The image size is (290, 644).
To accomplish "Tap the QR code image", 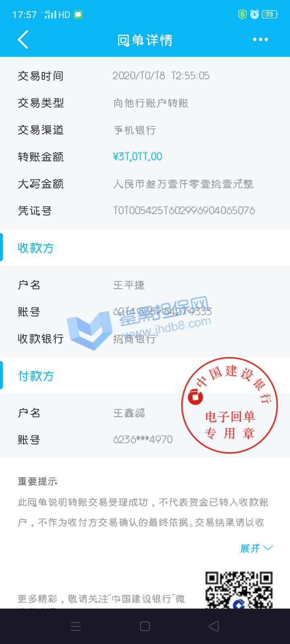I will [239, 590].
